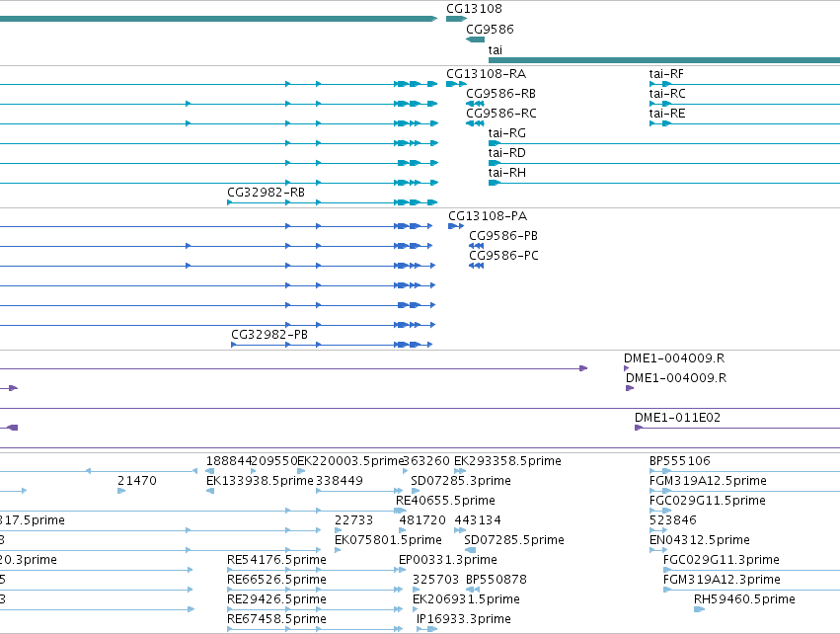This screenshot has width=840, height=634.
Task: Select EST 443134
Action: (x=478, y=520)
